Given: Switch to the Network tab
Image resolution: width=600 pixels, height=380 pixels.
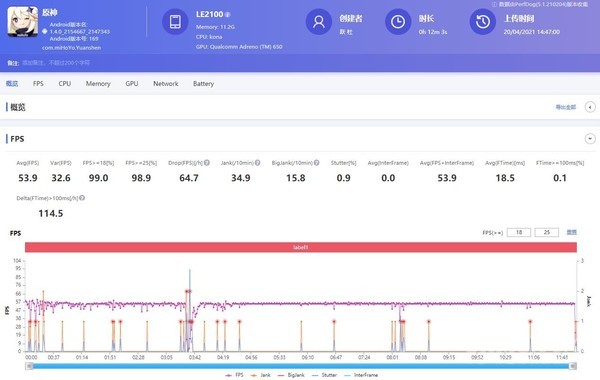Looking at the screenshot, I should click(x=166, y=83).
